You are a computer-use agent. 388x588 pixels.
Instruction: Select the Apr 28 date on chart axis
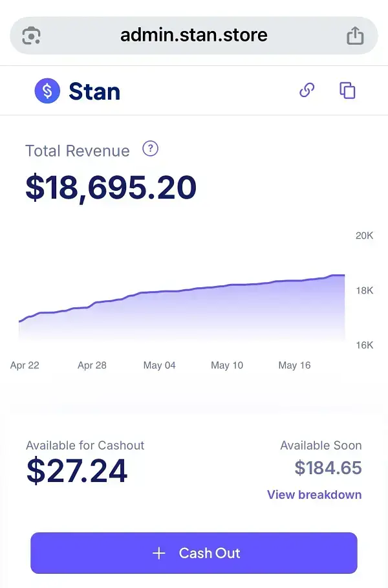pyautogui.click(x=92, y=365)
